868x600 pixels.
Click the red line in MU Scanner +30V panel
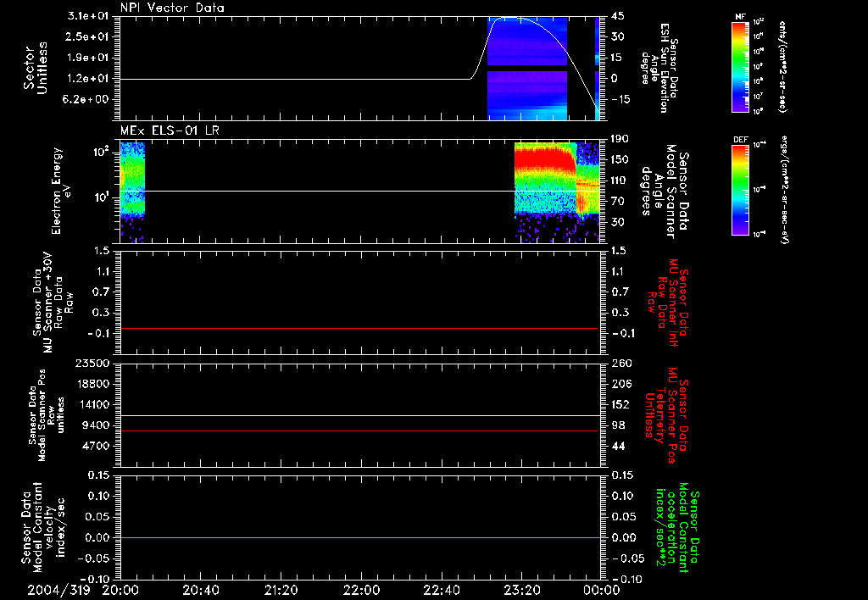tap(359, 328)
